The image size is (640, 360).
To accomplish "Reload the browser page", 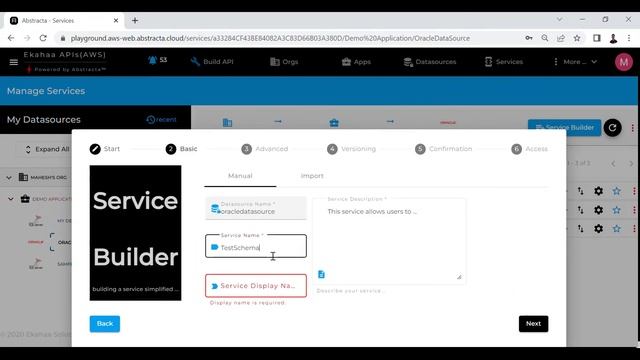I will tap(43, 38).
